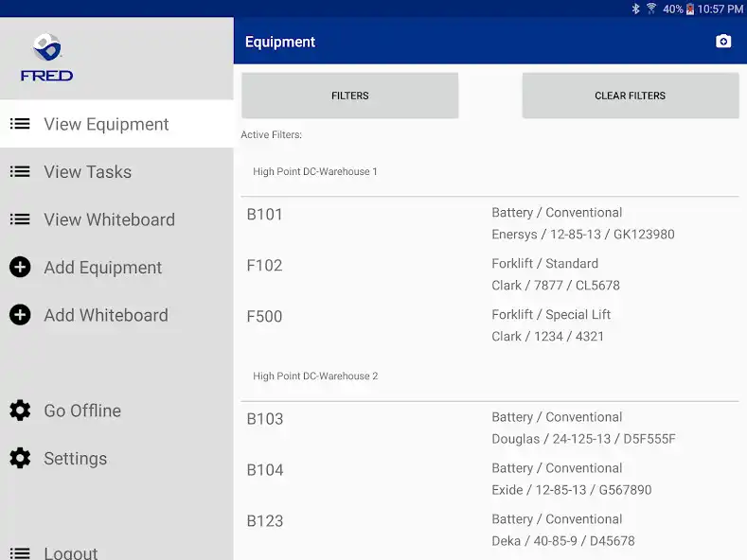Click gear icon beside Settings
Image resolution: width=747 pixels, height=560 pixels.
point(20,459)
